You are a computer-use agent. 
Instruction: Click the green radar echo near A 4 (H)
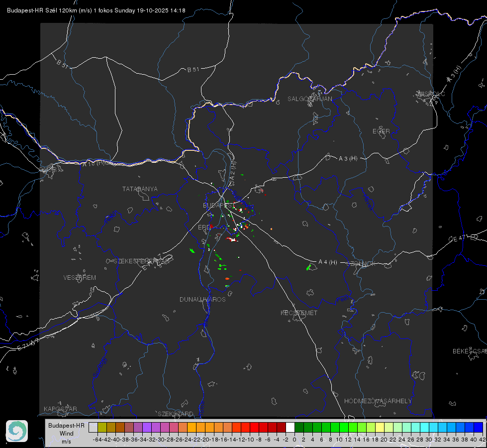[309, 267]
